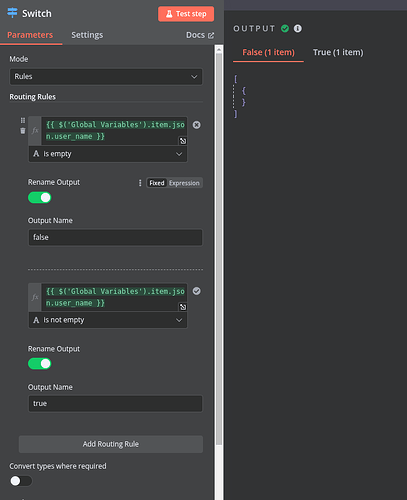
Task: Click the output info icon
Action: tap(298, 29)
